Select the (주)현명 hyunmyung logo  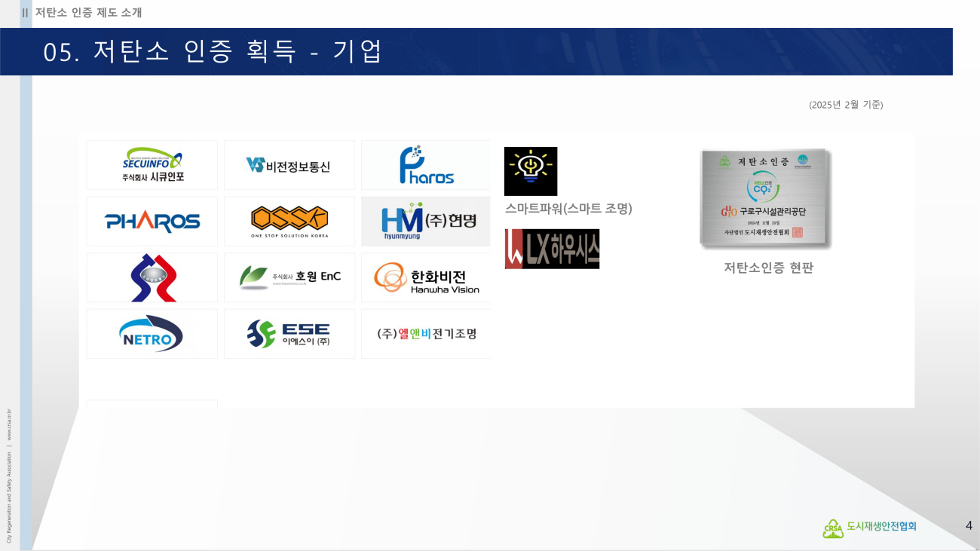coord(426,222)
